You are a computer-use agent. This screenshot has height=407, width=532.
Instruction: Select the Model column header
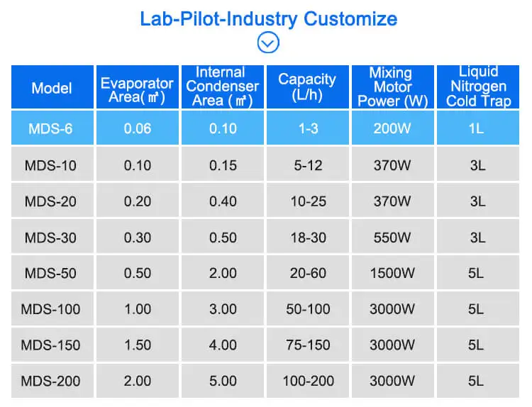point(52,88)
